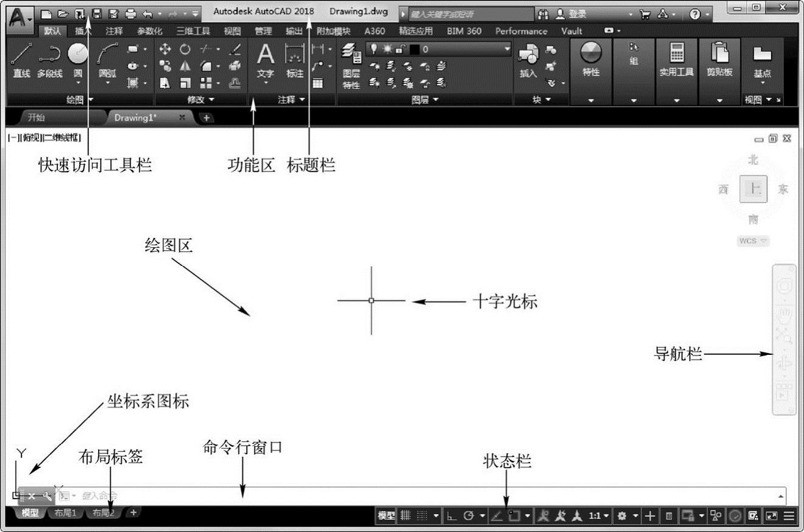The height and width of the screenshot is (532, 804).
Task: Click the Move tool in the 修改 panel
Action: (165, 49)
